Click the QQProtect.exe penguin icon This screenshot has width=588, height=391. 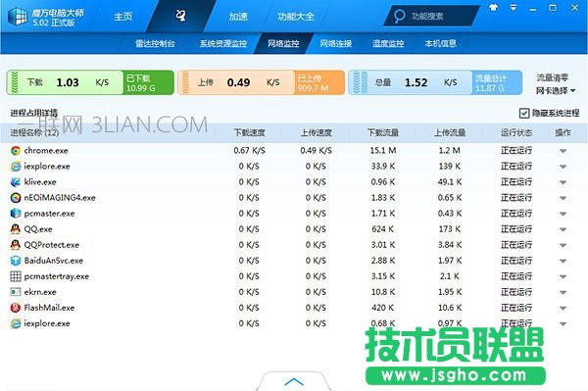[x=16, y=245]
